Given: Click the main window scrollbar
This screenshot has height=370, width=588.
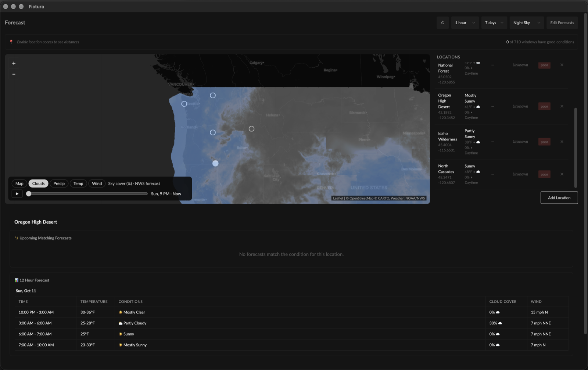Looking at the screenshot, I should coord(585,174).
